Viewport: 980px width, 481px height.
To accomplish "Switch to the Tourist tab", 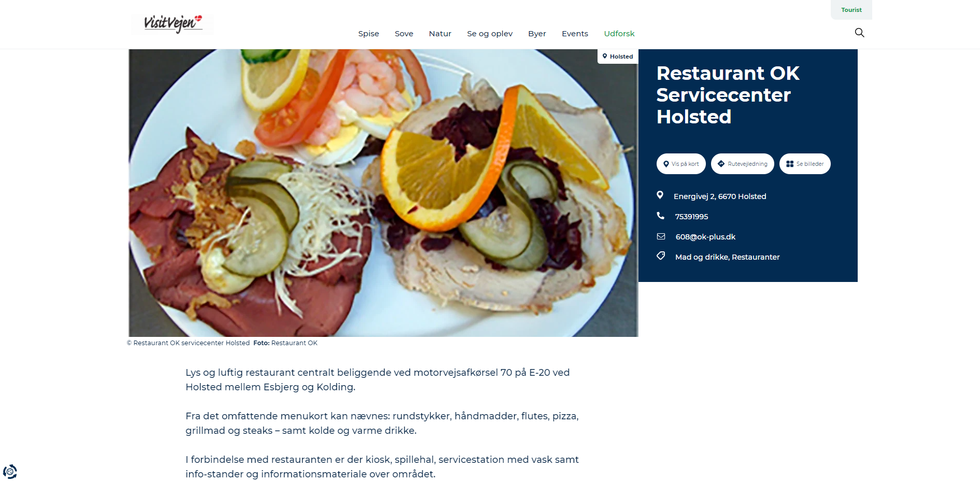I will point(851,10).
